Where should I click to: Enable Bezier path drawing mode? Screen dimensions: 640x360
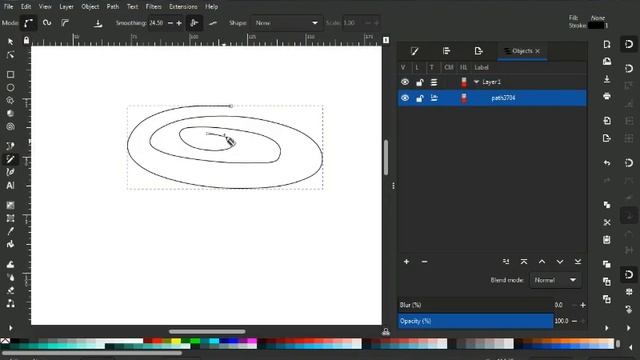[x=28, y=23]
